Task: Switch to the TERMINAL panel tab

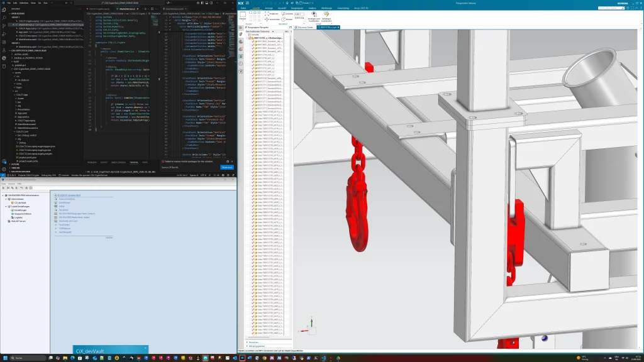Action: point(134,162)
